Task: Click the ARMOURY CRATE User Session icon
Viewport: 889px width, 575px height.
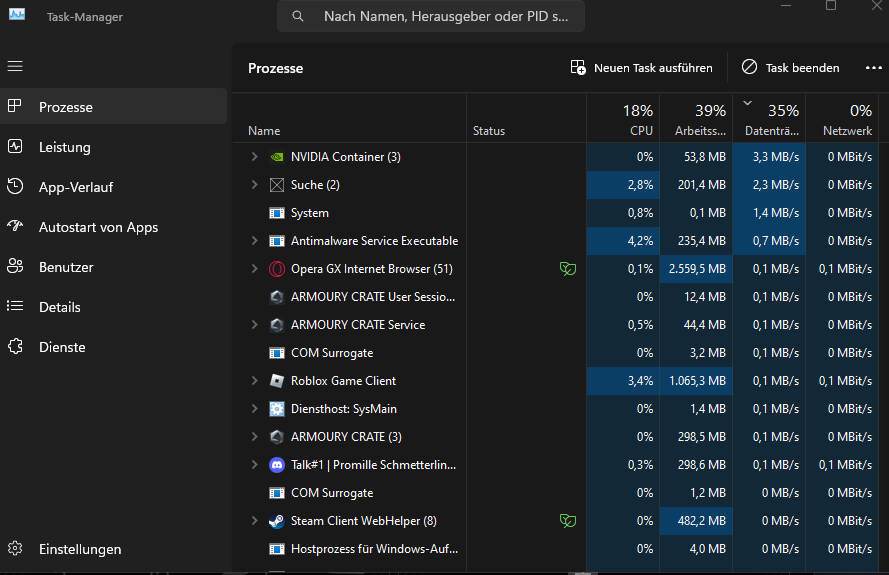Action: (277, 297)
